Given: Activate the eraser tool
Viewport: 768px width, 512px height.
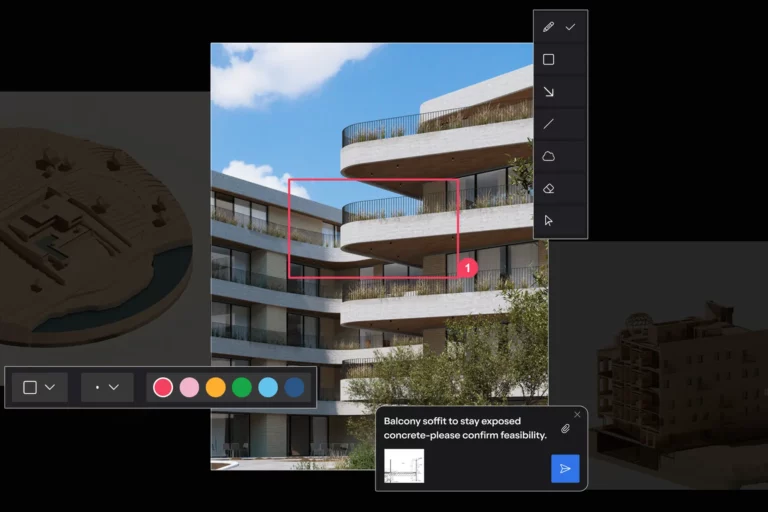Looking at the screenshot, I should [549, 189].
